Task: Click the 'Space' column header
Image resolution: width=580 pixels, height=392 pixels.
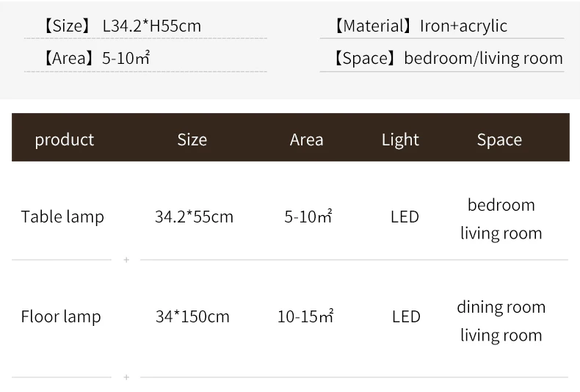Action: pyautogui.click(x=499, y=139)
